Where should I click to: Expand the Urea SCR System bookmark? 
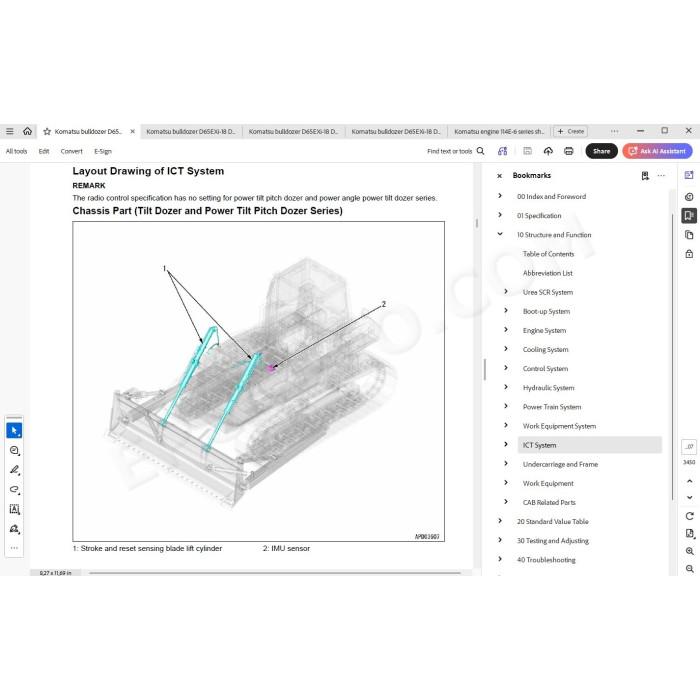(505, 291)
